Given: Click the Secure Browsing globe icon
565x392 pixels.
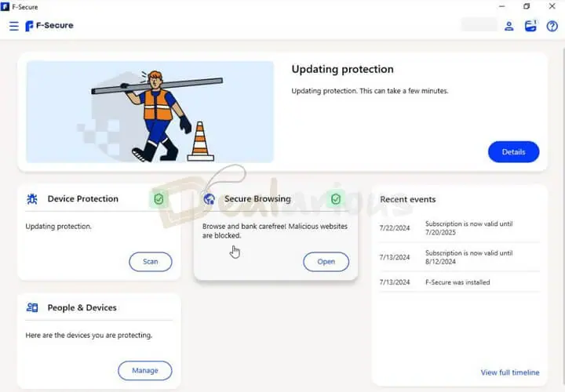Looking at the screenshot, I should tap(209, 199).
